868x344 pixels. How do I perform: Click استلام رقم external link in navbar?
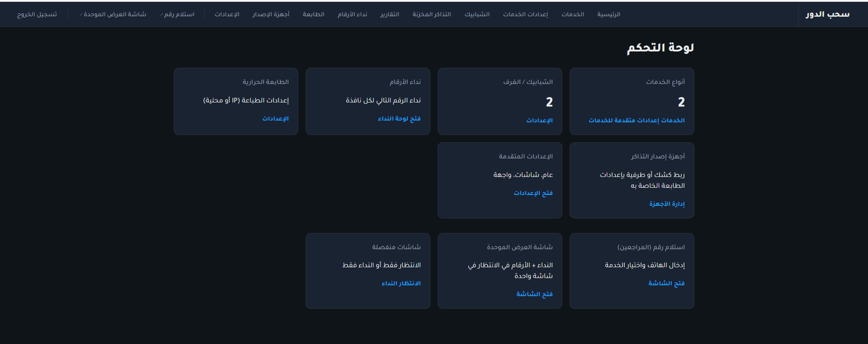pyautogui.click(x=178, y=14)
